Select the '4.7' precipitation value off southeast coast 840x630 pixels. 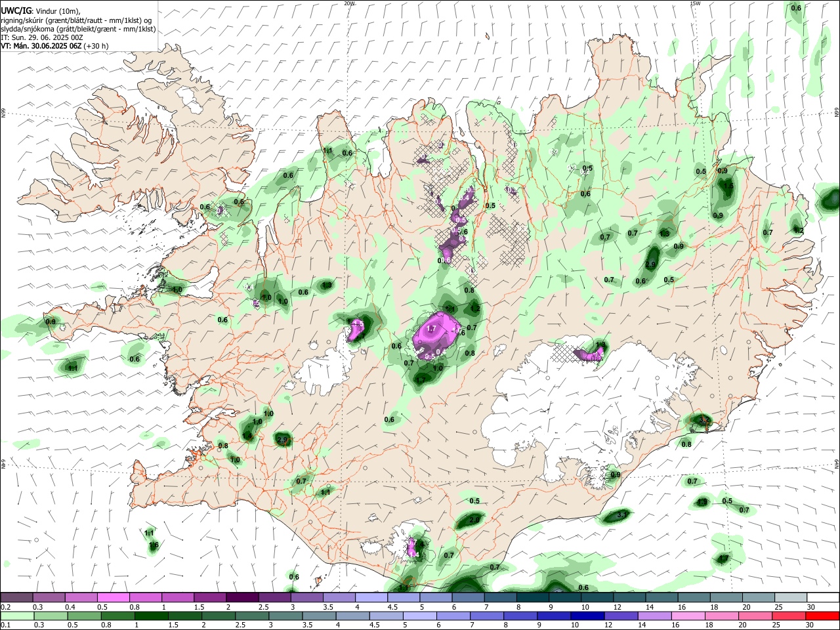(723, 558)
